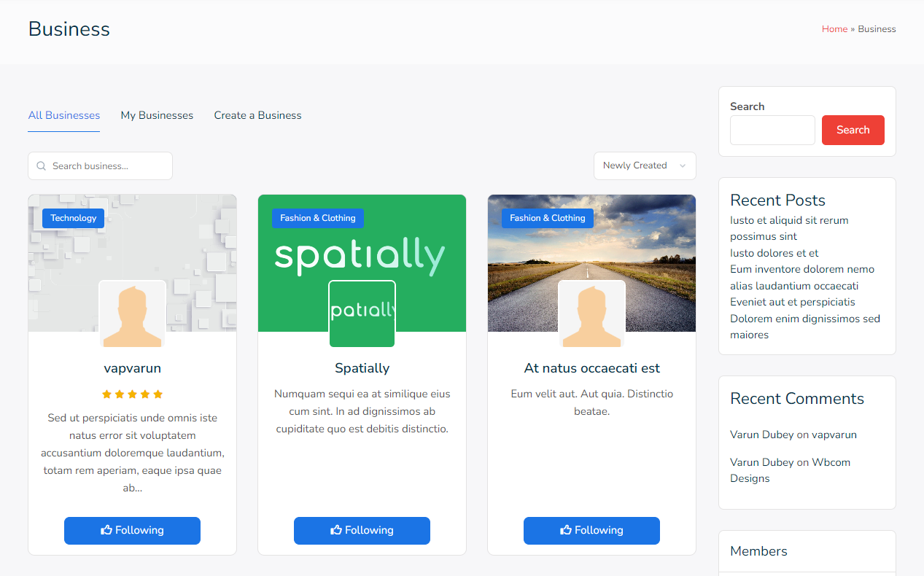The image size is (924, 576).
Task: Switch to the My Businesses tab
Action: click(157, 115)
